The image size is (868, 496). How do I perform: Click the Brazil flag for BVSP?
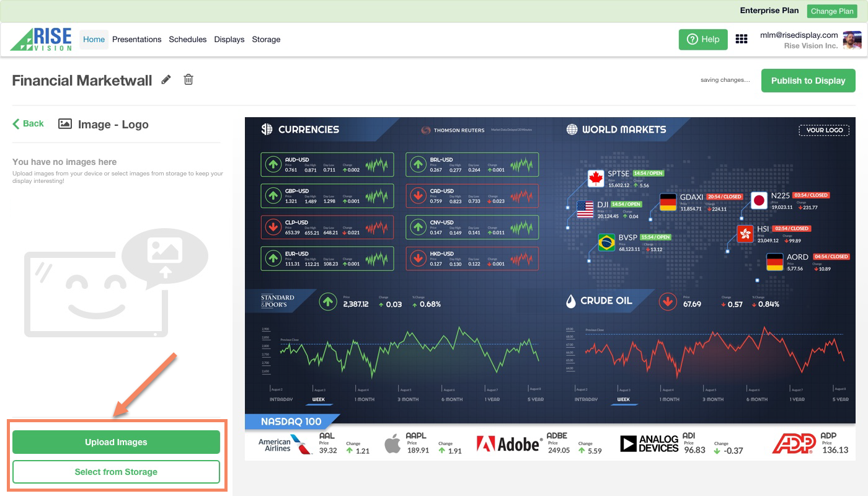click(x=606, y=242)
